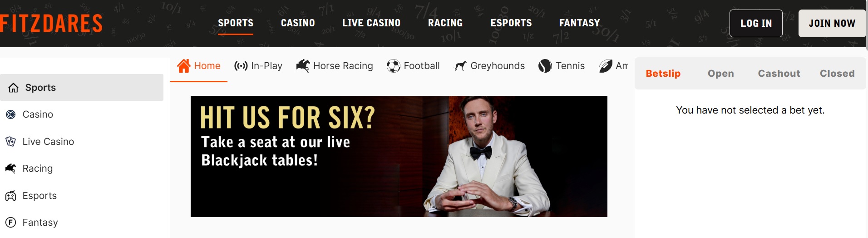Image resolution: width=868 pixels, height=238 pixels.
Task: Open the Blackjack tables promo banner
Action: [399, 156]
